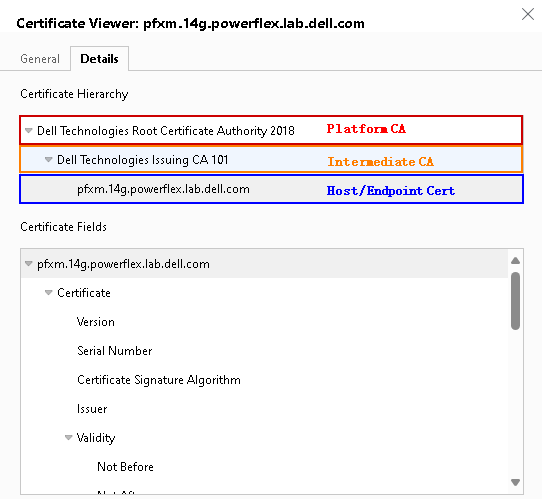
Task: Collapse the Dell Technologies Issuing CA 101 node
Action: point(48,160)
